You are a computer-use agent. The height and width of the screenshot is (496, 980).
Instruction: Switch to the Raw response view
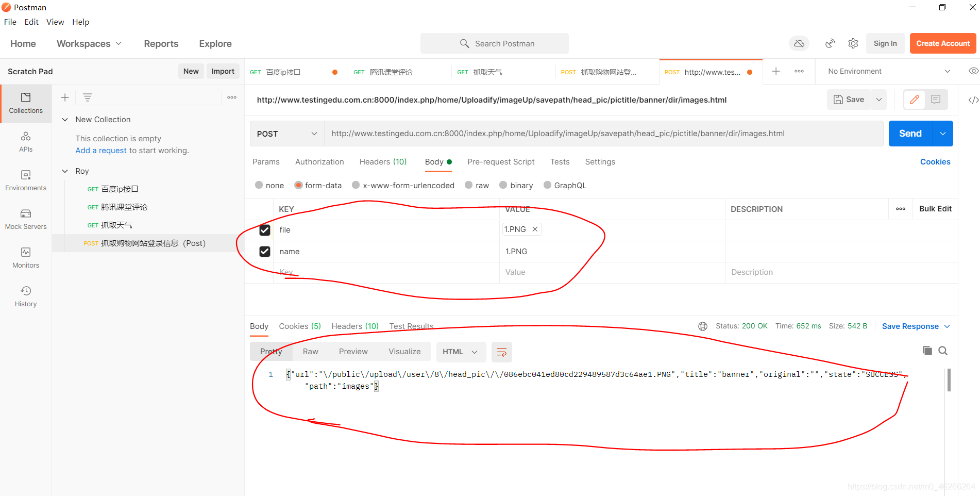[x=311, y=352]
